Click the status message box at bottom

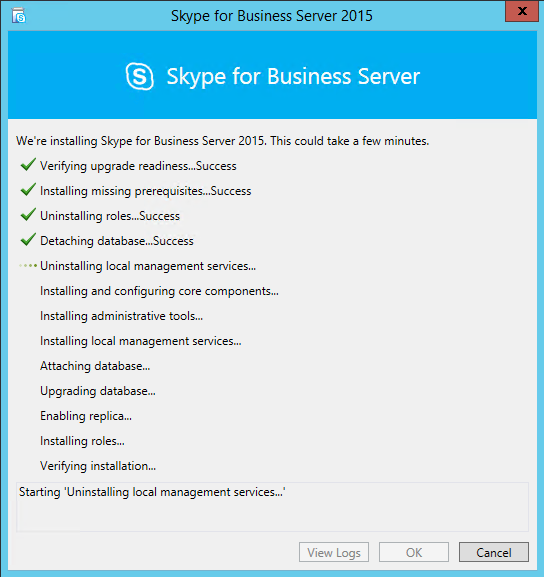[x=272, y=507]
